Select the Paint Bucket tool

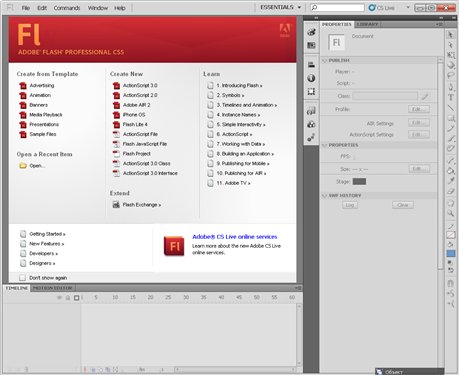(x=451, y=171)
